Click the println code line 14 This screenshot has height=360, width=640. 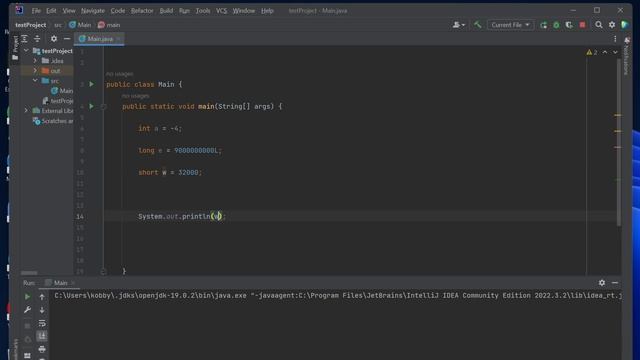(182, 216)
